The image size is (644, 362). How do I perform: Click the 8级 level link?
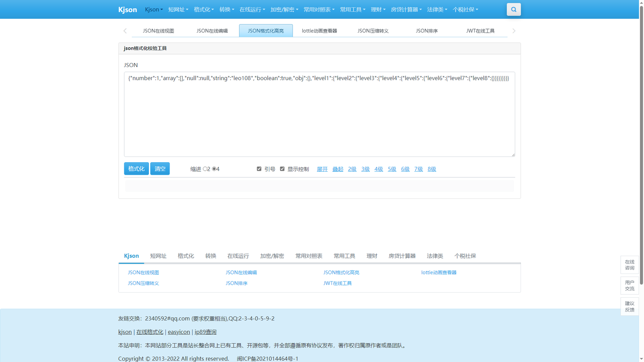point(432,169)
